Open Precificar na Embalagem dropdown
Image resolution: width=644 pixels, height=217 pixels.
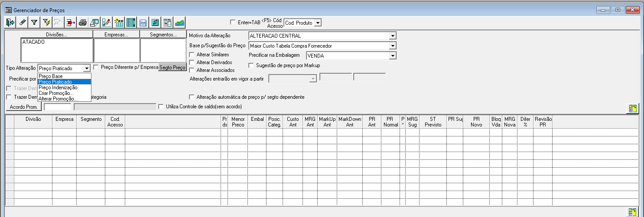393,55
